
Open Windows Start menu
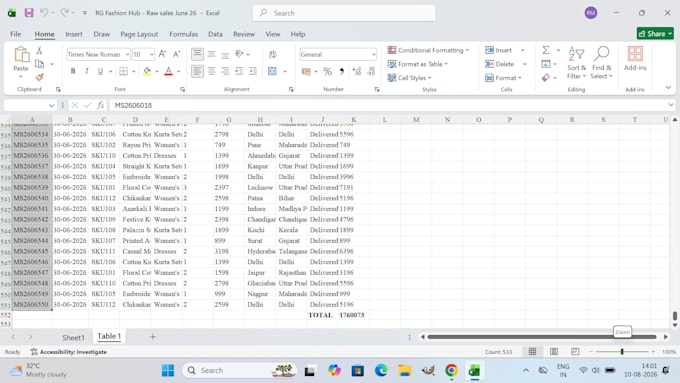168,370
